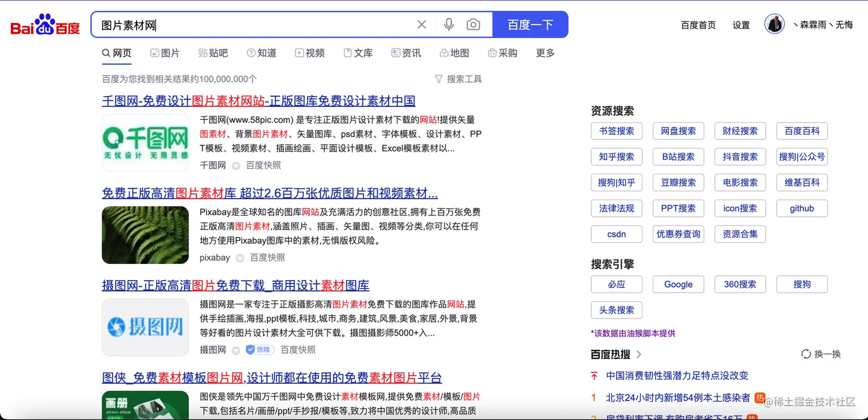868x420 pixels.
Task: Switch to the 图片 tab
Action: coord(165,53)
